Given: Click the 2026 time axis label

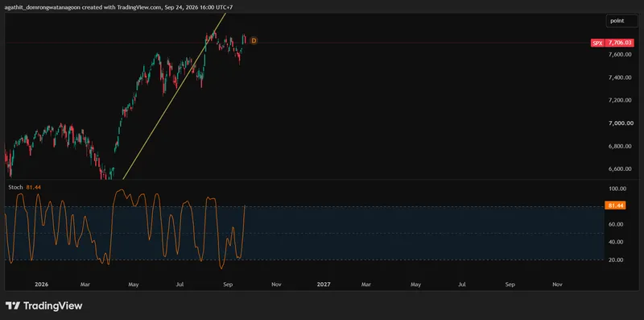Looking at the screenshot, I should [42, 285].
